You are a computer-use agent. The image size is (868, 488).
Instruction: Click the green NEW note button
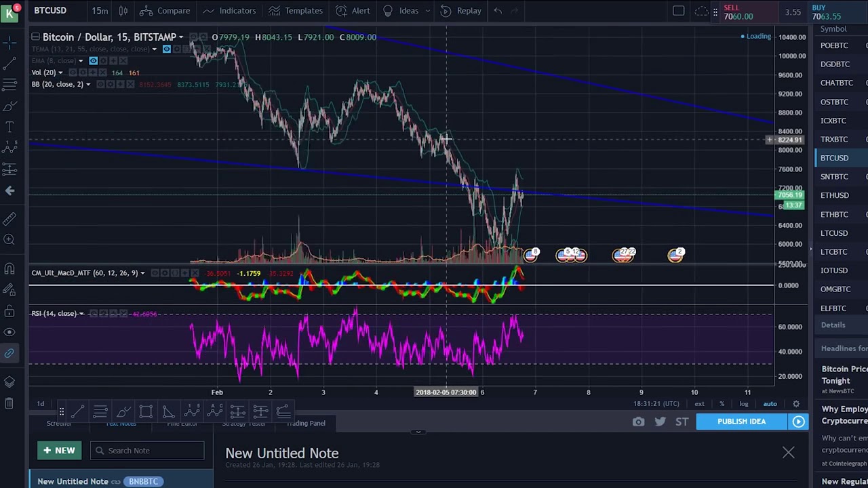tap(59, 451)
